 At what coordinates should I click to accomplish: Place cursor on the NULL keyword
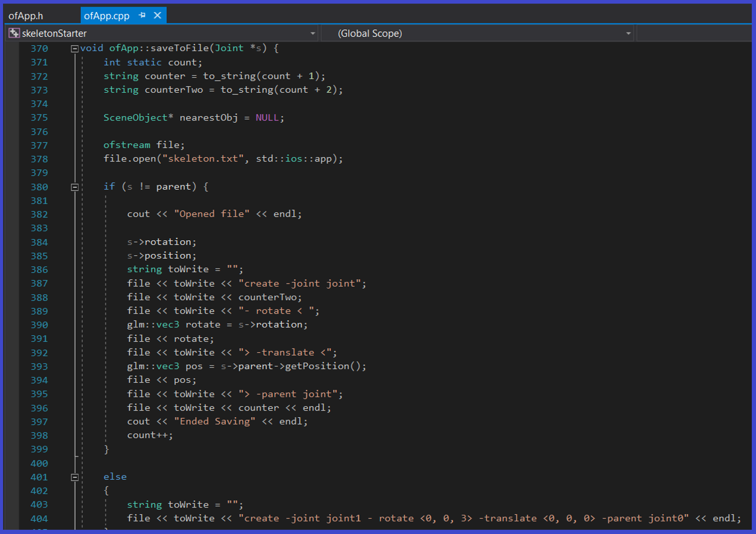click(267, 118)
